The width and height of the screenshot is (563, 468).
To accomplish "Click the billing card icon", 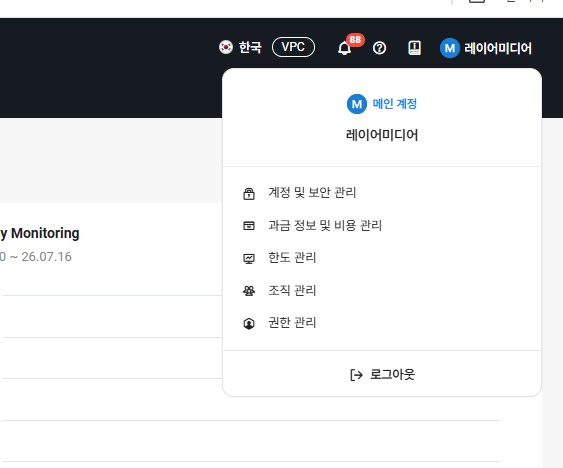I will (x=249, y=226).
